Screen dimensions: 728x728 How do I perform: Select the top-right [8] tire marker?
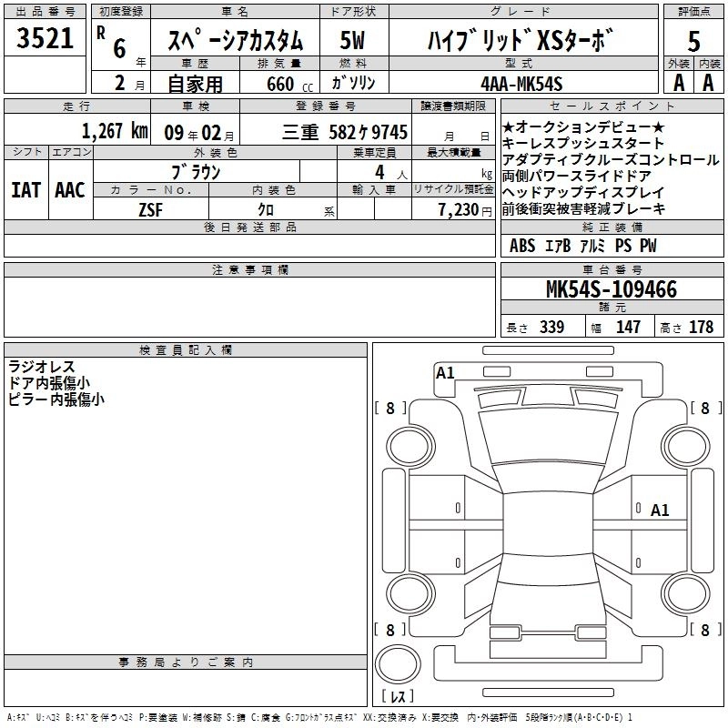coord(704,409)
